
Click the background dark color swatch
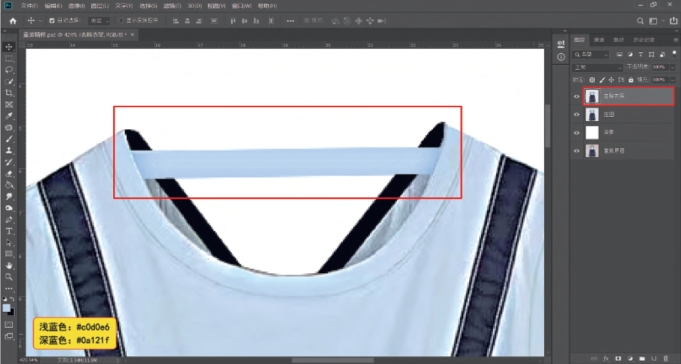pos(11,312)
